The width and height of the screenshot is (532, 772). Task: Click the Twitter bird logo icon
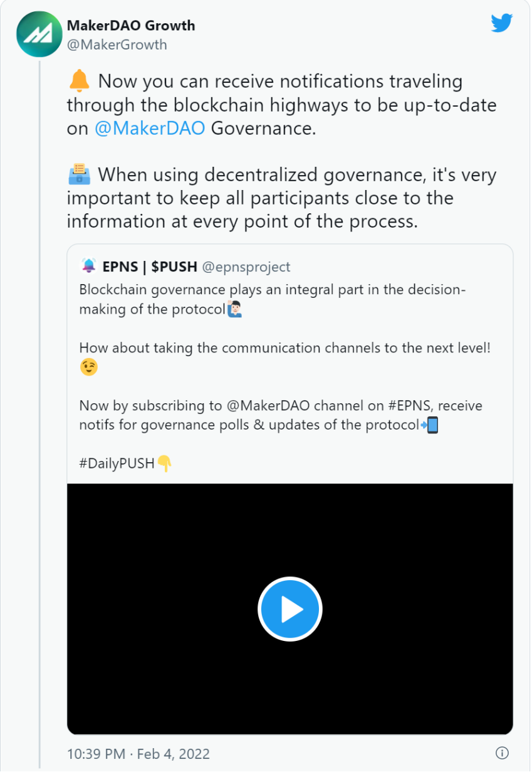pyautogui.click(x=502, y=23)
